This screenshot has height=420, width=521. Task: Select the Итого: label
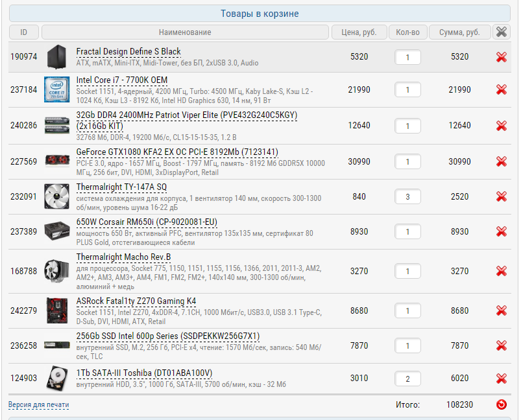coord(407,404)
